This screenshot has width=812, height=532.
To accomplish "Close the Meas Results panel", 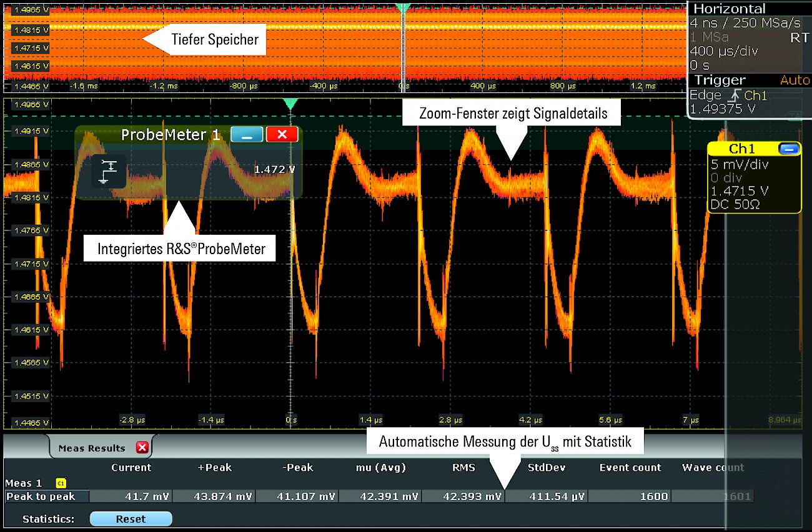I will [142, 448].
